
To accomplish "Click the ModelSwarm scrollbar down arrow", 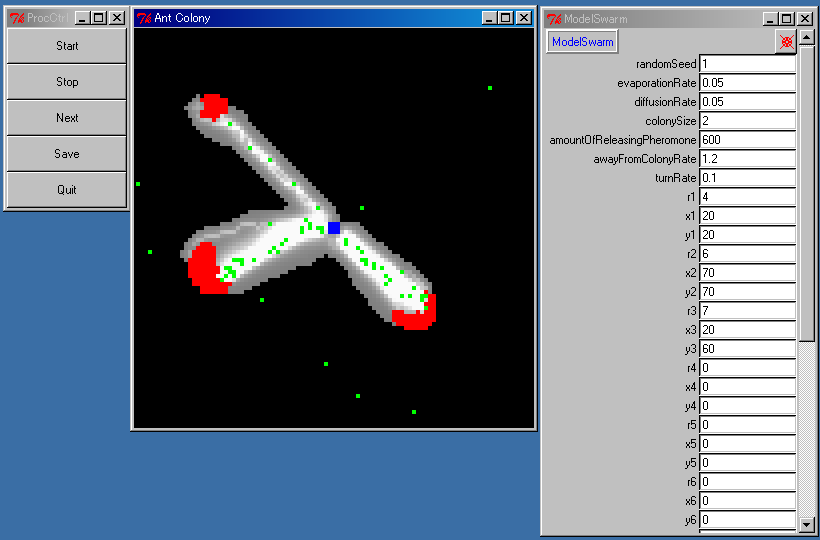I will (x=807, y=524).
